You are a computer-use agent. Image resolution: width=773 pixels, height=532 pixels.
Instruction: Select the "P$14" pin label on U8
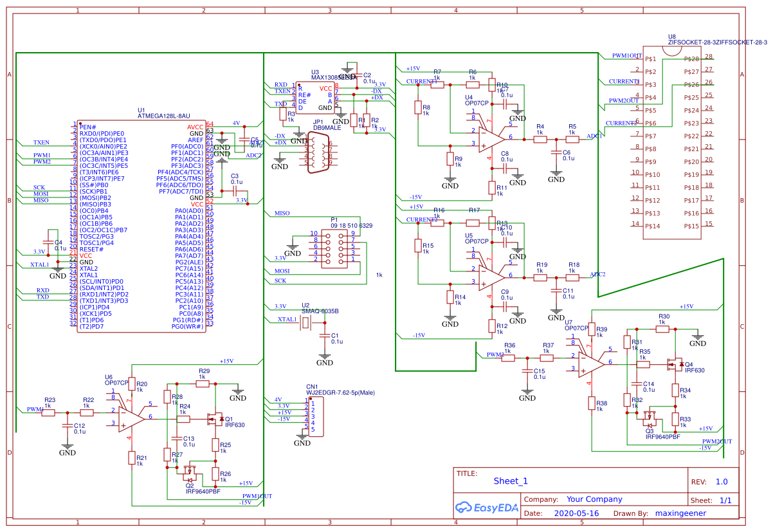653,226
